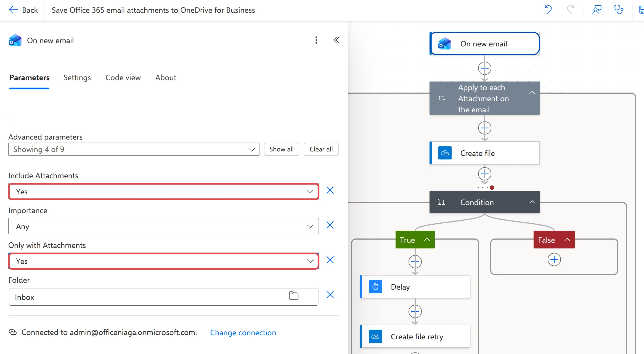This screenshot has width=644, height=354.
Task: Add a step above Create file
Action: pyautogui.click(x=485, y=128)
